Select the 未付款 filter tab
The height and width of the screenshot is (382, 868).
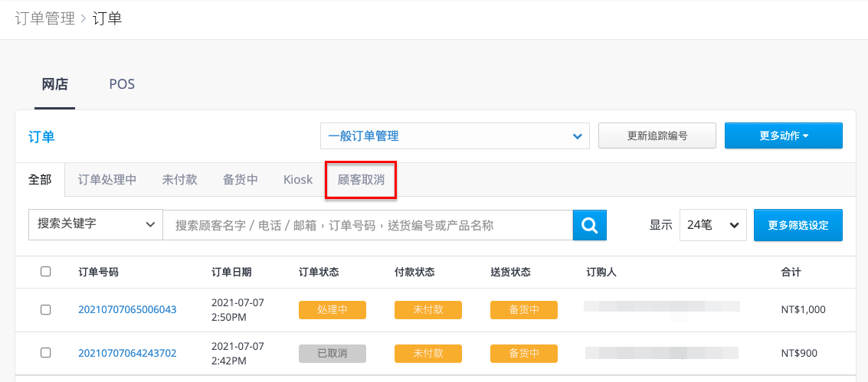[179, 180]
